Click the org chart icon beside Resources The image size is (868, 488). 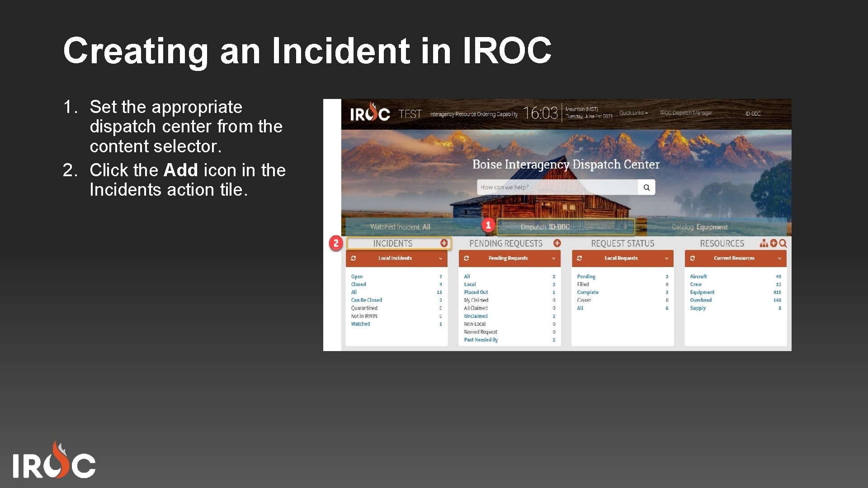tap(765, 243)
